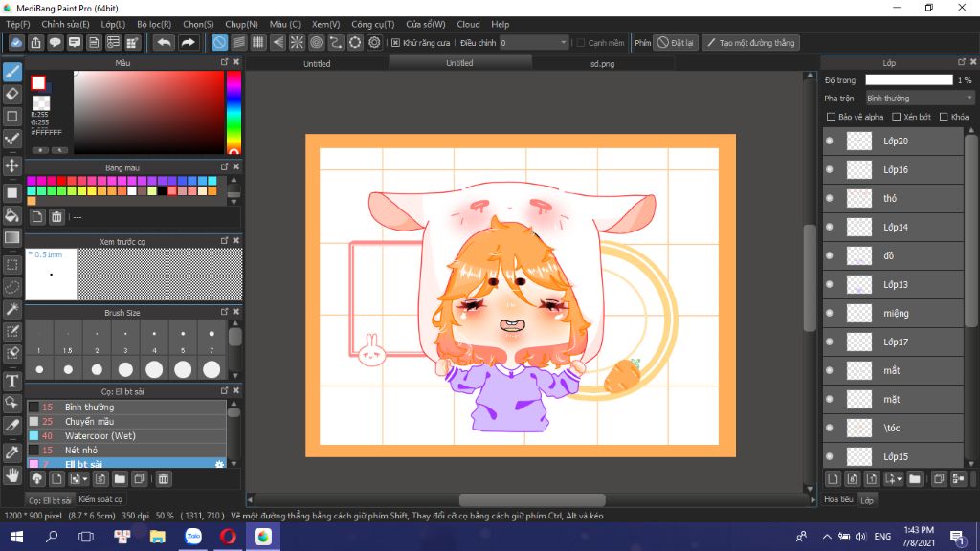Viewport: 980px width, 551px height.
Task: Delete the selected brush with trash icon
Action: 163,479
